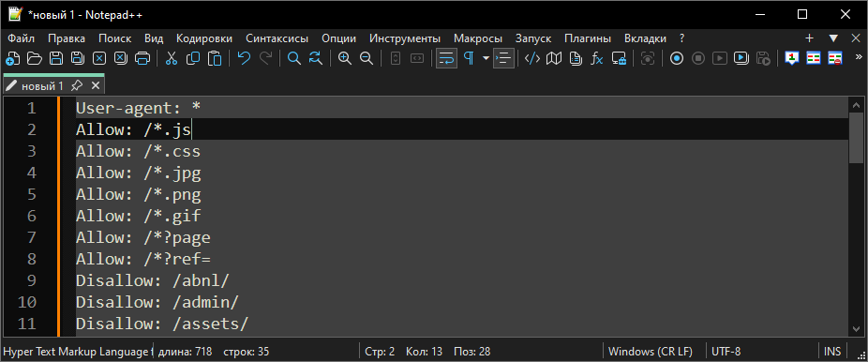
Task: Open the Инструменты menu
Action: pyautogui.click(x=405, y=38)
